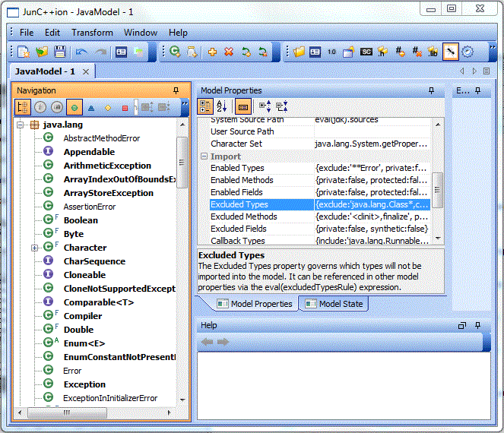Open the Edit menu
This screenshot has width=504, height=433.
[52, 33]
